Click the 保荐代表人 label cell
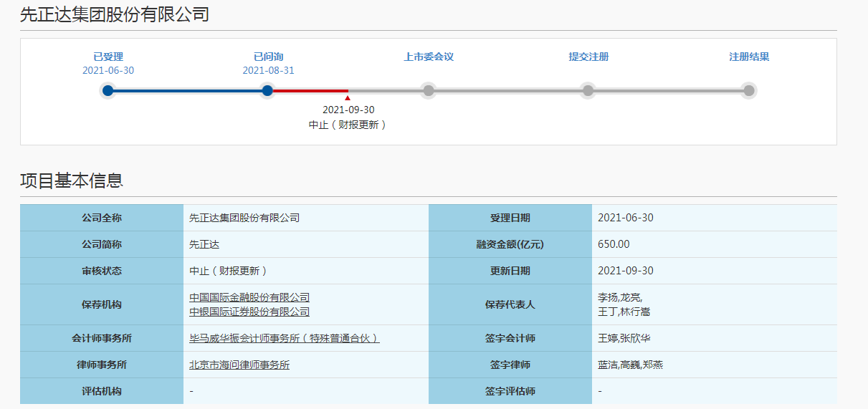Image resolution: width=868 pixels, height=409 pixels. click(x=510, y=304)
